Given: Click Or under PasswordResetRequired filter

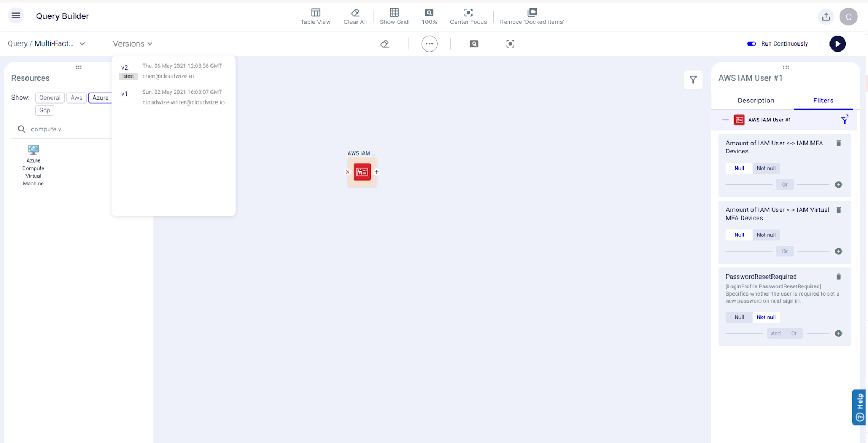Looking at the screenshot, I should click(x=794, y=333).
